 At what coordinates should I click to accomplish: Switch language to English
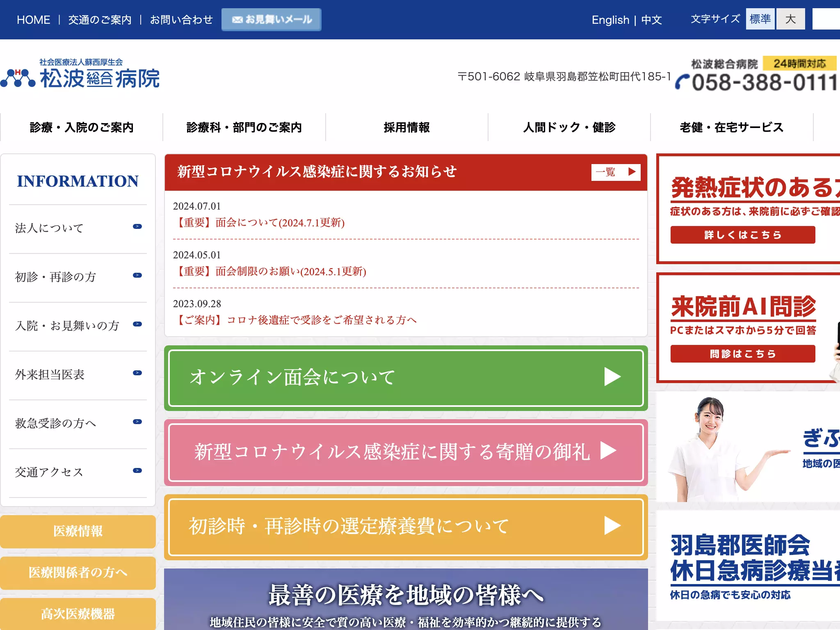pos(610,20)
